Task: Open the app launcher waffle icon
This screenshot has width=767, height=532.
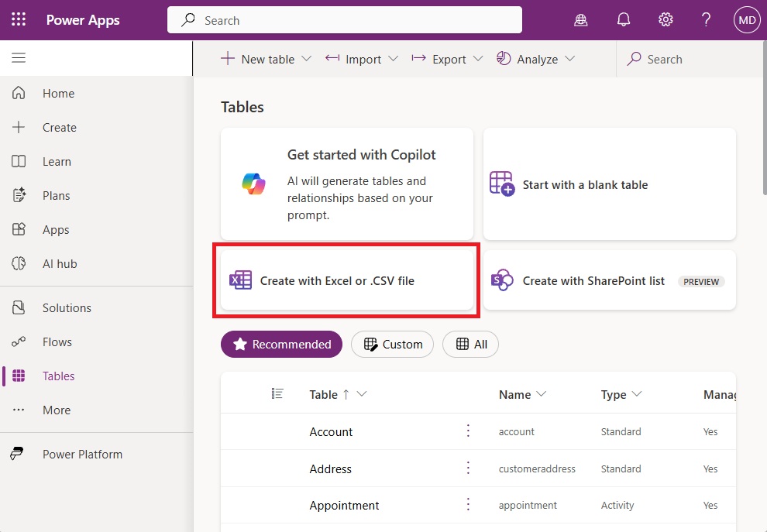Action: 19,20
